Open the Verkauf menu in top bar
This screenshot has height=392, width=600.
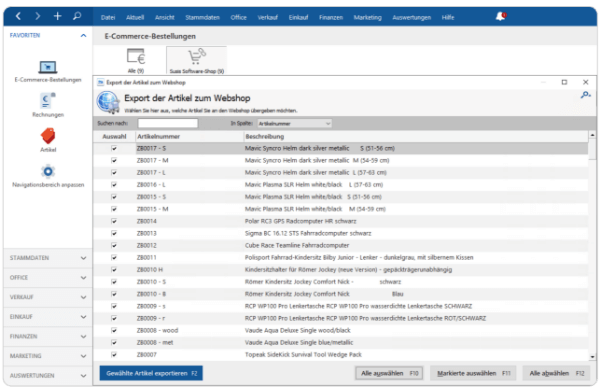pyautogui.click(x=267, y=17)
